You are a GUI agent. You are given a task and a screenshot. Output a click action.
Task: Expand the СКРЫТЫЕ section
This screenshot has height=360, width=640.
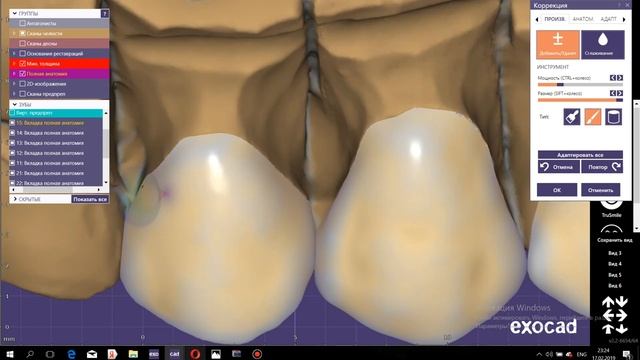15,199
